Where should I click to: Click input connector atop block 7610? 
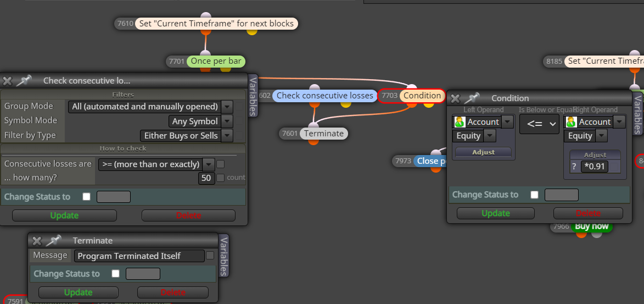(x=206, y=16)
